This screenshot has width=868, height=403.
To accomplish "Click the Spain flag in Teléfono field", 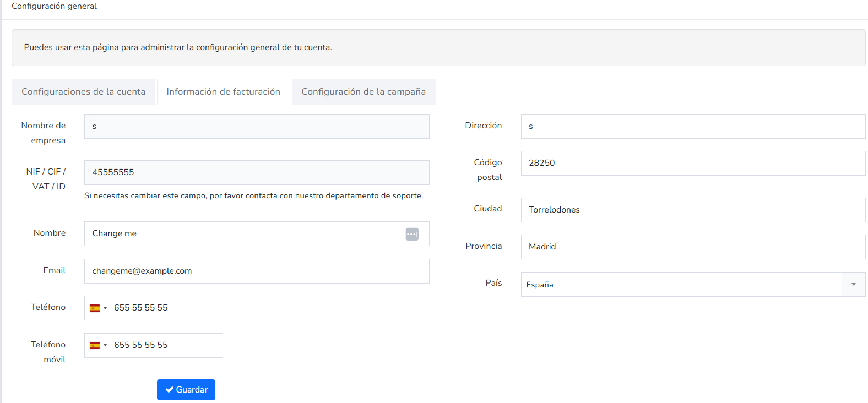I will pyautogui.click(x=95, y=308).
